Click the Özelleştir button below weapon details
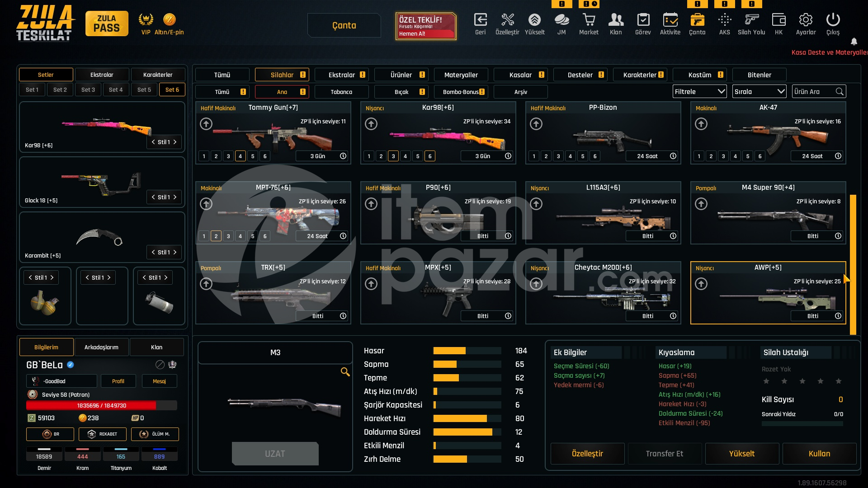Image resolution: width=868 pixels, height=488 pixels. point(587,454)
